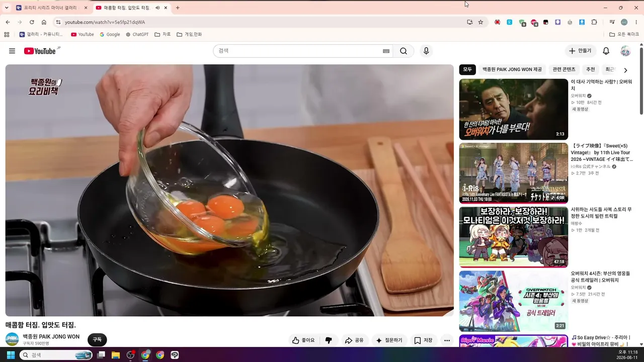Click the blue download-arrow extension icon

(582, 22)
